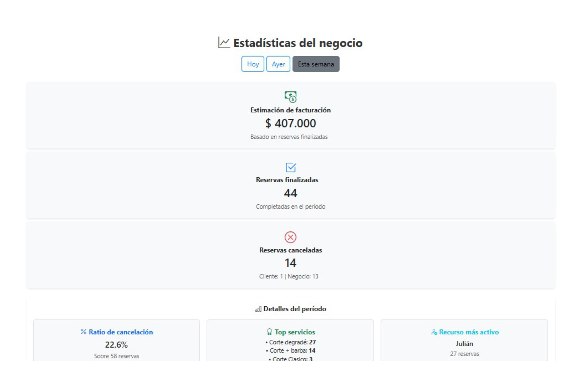Select the Hoy period filter

pyautogui.click(x=252, y=64)
